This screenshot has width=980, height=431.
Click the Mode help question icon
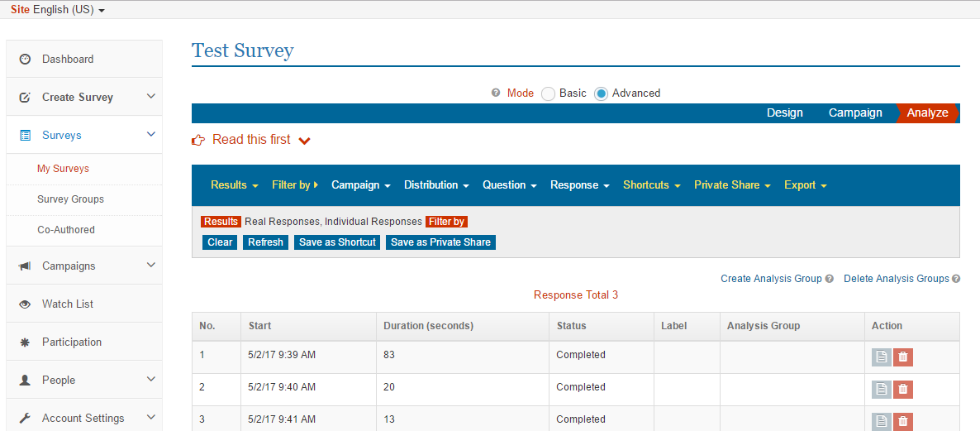click(x=496, y=93)
